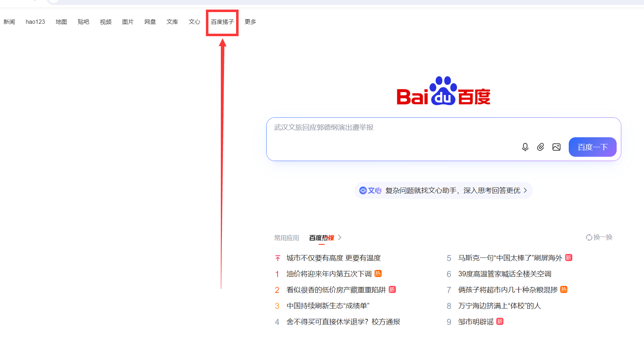Image resolution: width=644 pixels, height=349 pixels.
Task: Open hot search 邹市明辟谣
Action: click(x=476, y=322)
